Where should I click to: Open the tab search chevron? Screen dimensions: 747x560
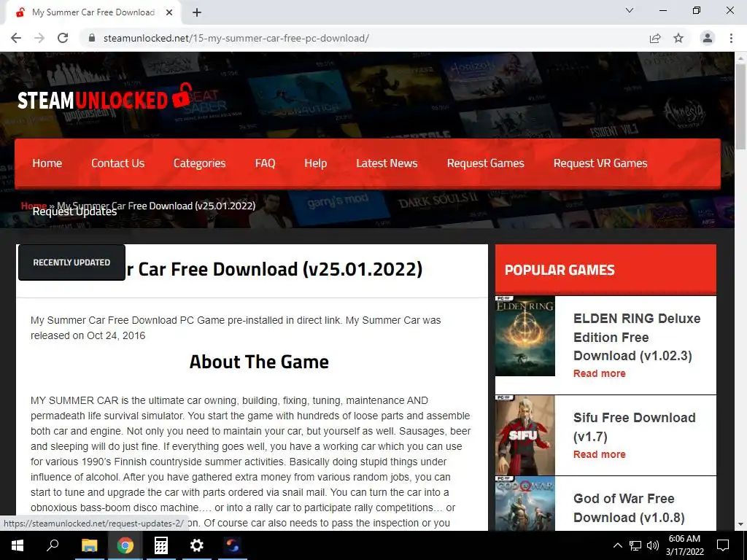pos(630,10)
